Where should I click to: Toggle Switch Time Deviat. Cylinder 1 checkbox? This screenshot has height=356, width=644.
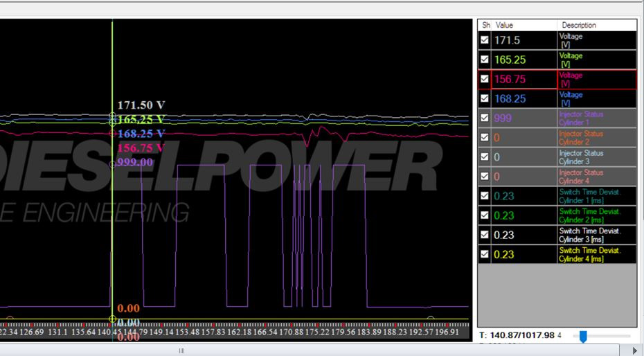485,195
